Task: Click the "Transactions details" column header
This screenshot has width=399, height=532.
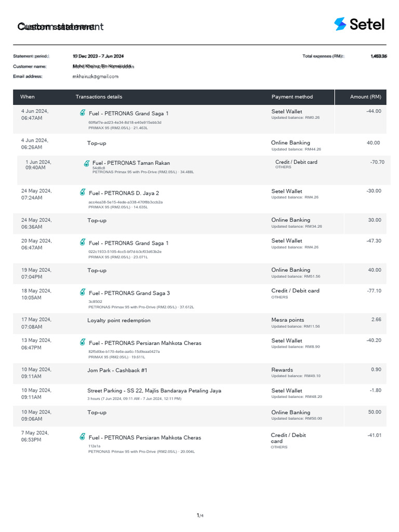Action: coord(99,97)
